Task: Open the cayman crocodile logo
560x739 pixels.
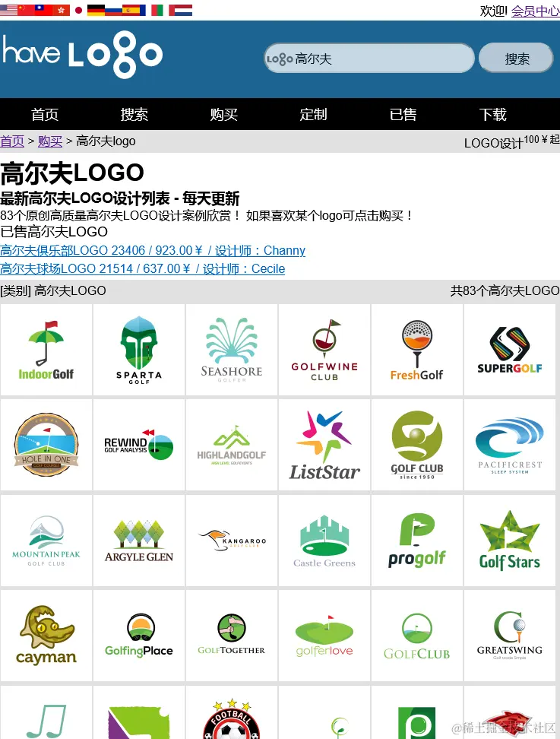Action: 46,636
